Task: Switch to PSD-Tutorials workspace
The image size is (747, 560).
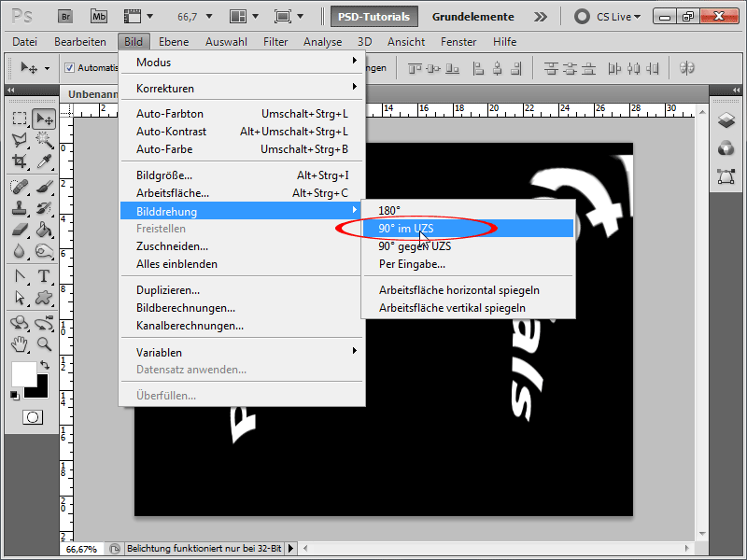Action: (374, 17)
